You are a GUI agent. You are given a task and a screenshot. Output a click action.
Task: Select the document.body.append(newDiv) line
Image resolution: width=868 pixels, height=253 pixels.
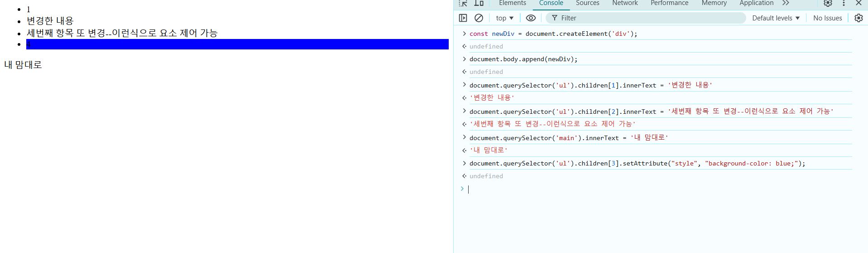523,59
